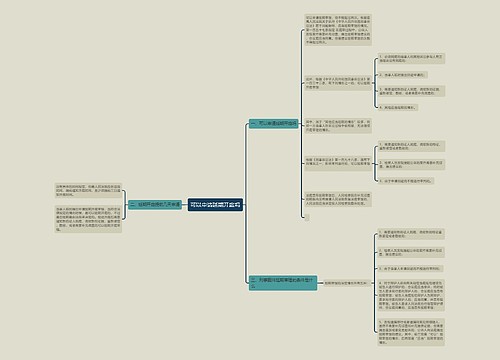Select the longer note under branch 二
This screenshot has height=360, width=500.
[x=88, y=219]
